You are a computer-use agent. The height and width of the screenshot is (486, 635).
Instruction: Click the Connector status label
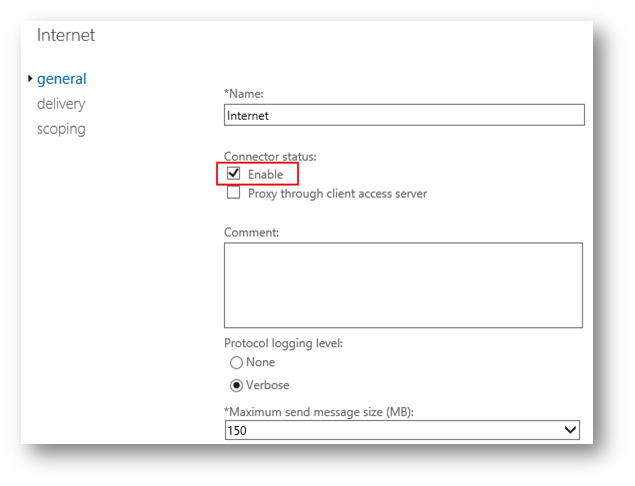(270, 156)
